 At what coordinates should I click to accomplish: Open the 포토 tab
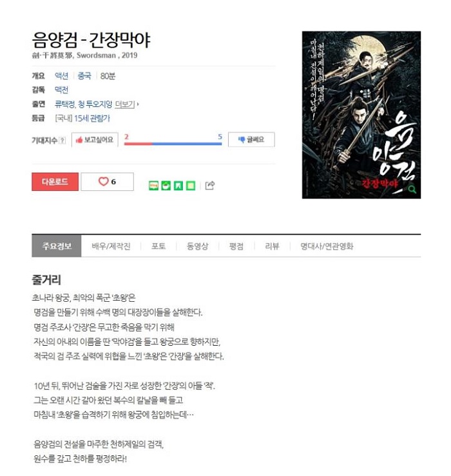point(158,246)
